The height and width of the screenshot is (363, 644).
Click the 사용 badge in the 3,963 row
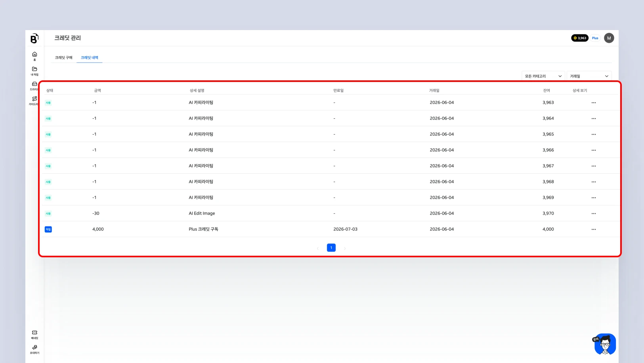coord(48,103)
